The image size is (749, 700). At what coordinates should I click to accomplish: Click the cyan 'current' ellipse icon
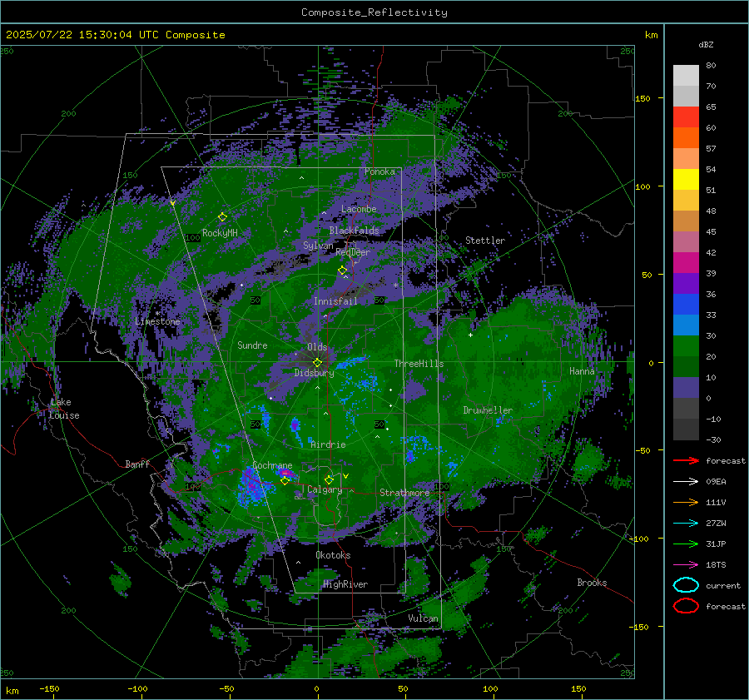[x=686, y=585]
